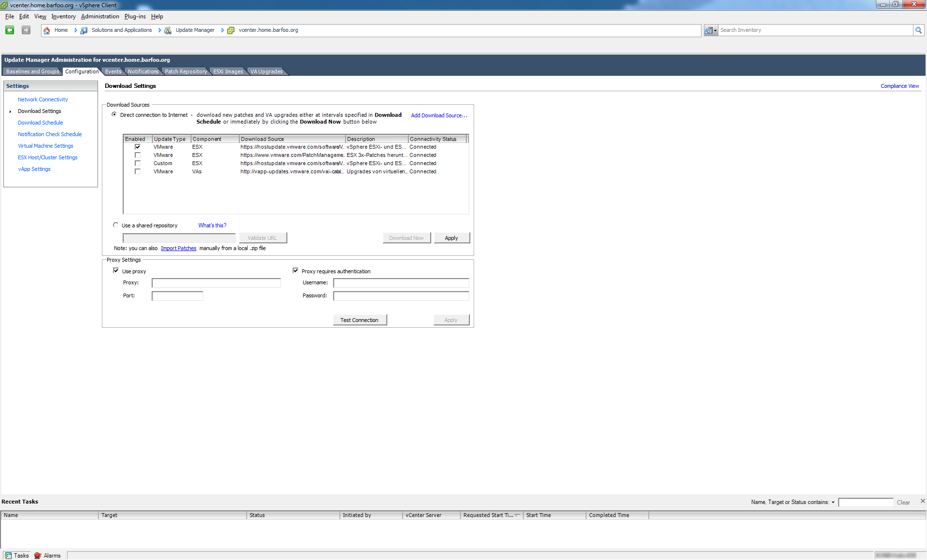
Task: Close the Recent Tasks panel
Action: pos(923,501)
